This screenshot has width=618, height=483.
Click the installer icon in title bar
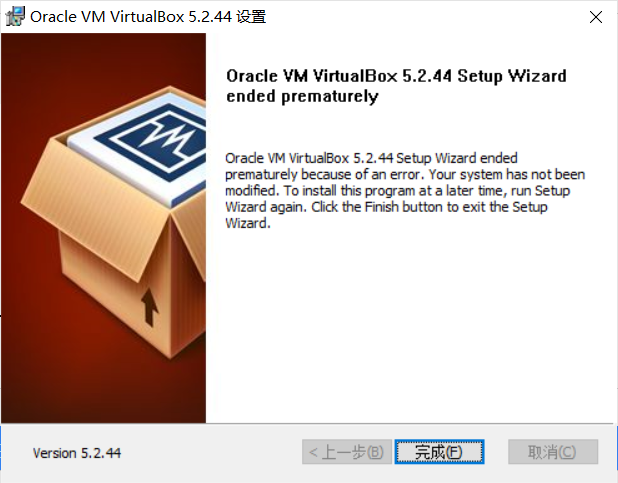(15, 17)
